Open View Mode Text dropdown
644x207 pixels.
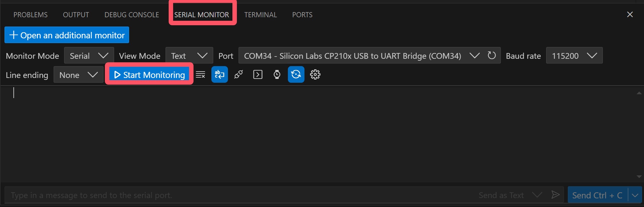pos(189,56)
